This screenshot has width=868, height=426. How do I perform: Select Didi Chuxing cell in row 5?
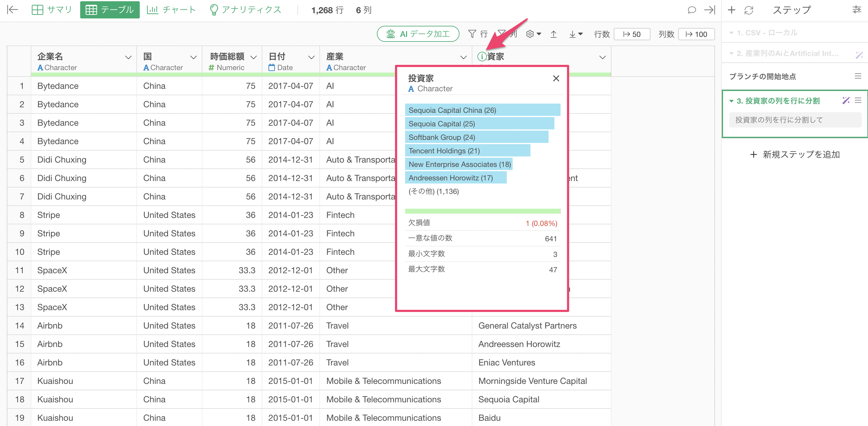pos(84,160)
